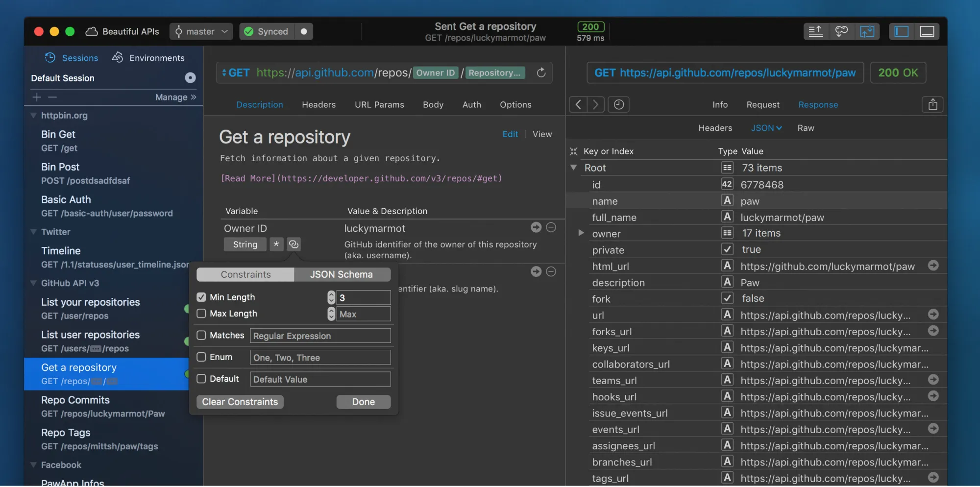
Task: Uncheck the Min Length checkbox
Action: point(201,297)
